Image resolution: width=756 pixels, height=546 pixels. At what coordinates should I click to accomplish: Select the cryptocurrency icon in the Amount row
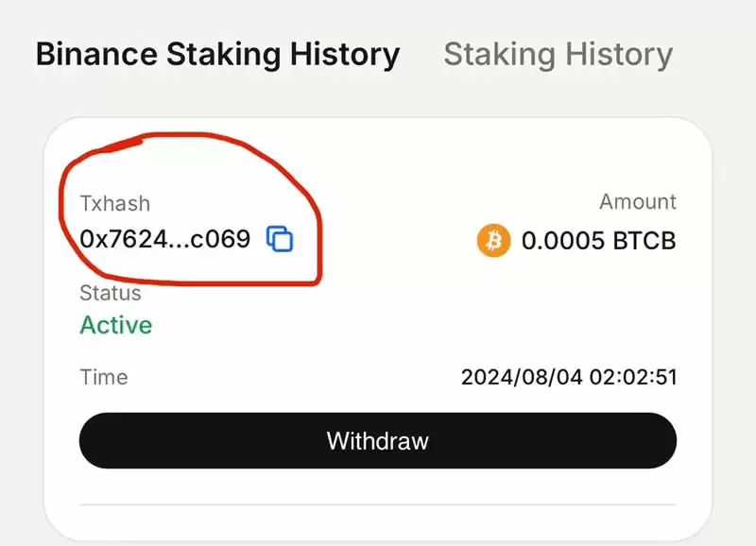[492, 241]
